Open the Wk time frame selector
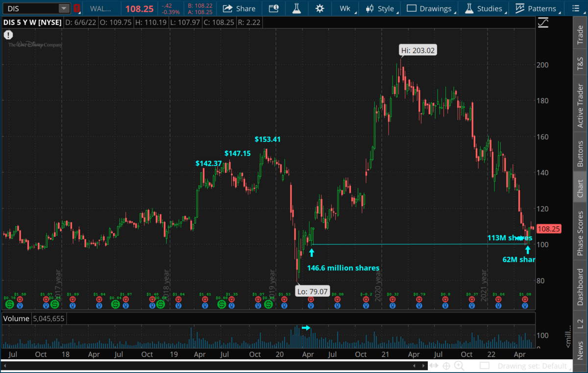The width and height of the screenshot is (588, 373). (346, 8)
